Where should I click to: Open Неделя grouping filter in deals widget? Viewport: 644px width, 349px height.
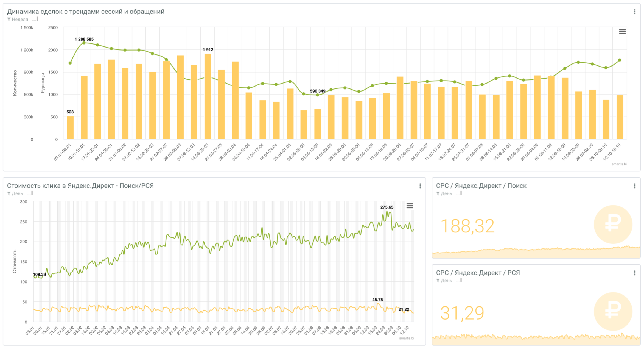click(20, 20)
